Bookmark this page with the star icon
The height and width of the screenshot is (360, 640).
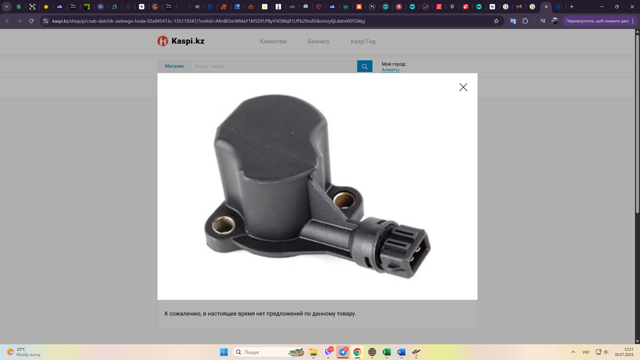point(496,21)
